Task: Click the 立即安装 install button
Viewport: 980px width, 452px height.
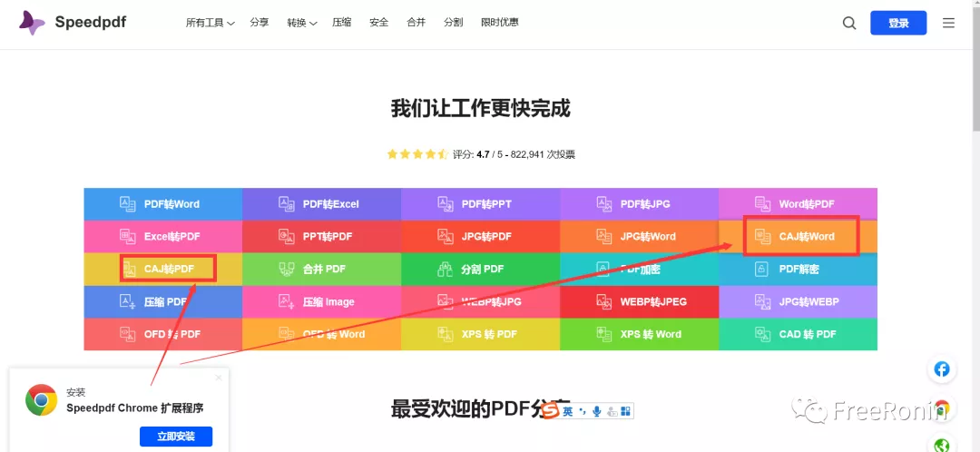Action: pyautogui.click(x=176, y=437)
